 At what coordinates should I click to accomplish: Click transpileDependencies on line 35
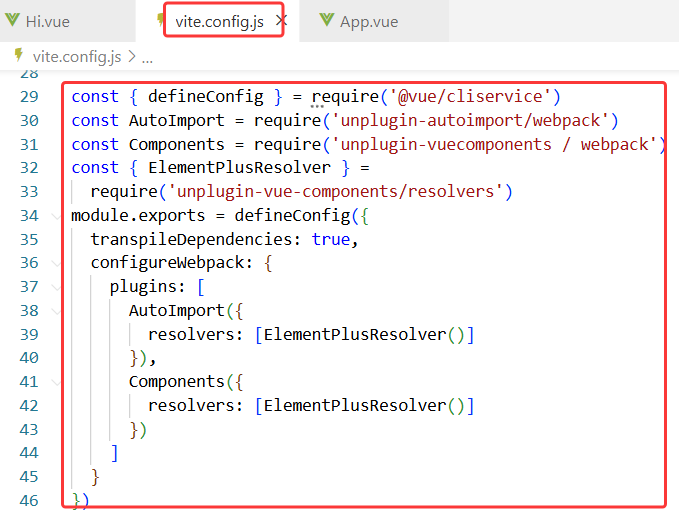tap(191, 240)
